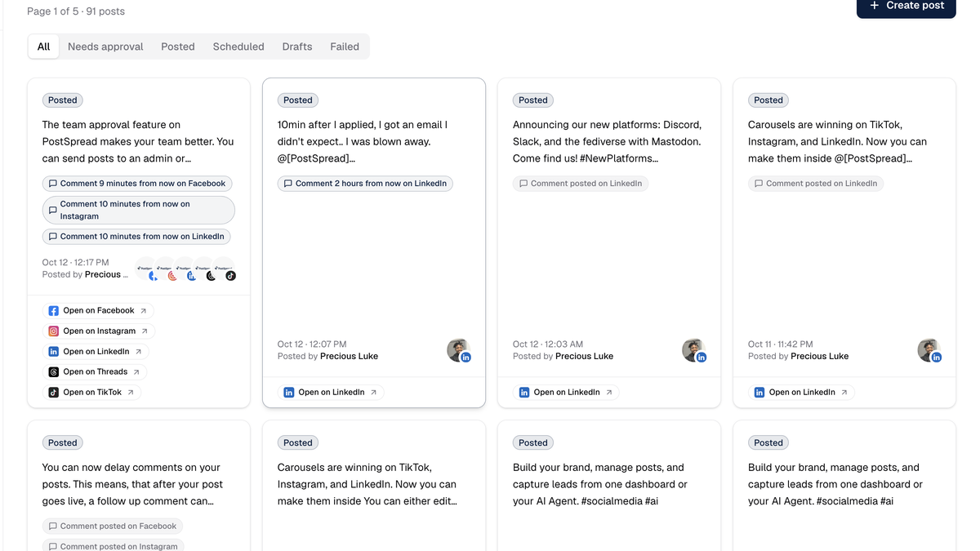Click "Comment 10 minutes from now on LinkedIn" chip

coord(136,237)
